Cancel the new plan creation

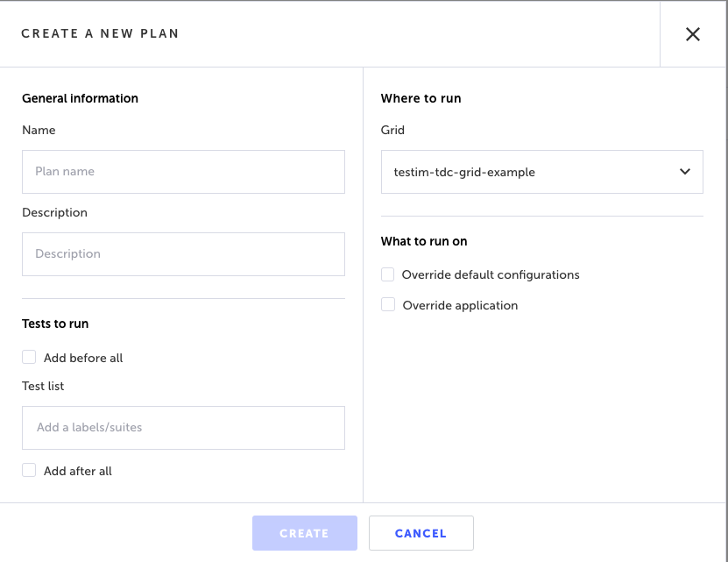[x=421, y=533]
